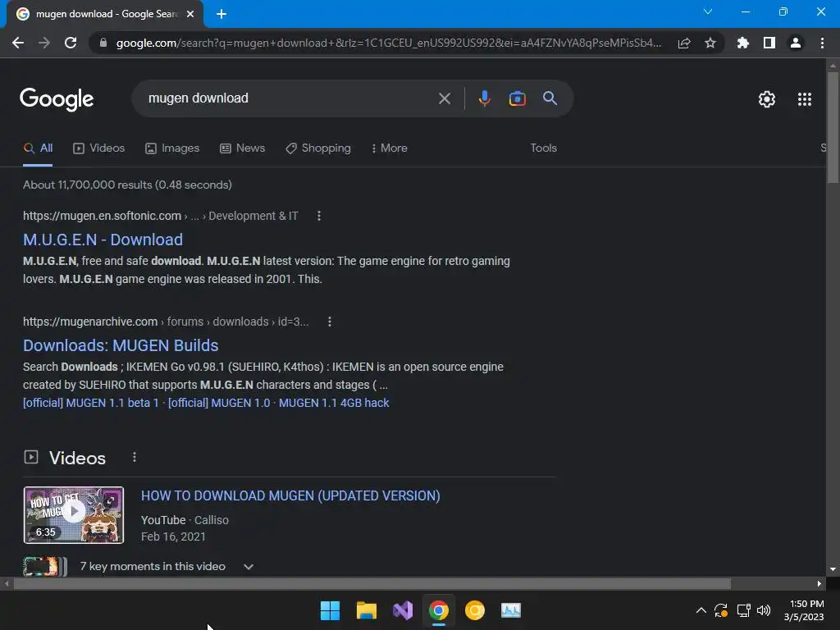Open Google quick settings gear
Viewport: 840px width, 630px height.
767,99
